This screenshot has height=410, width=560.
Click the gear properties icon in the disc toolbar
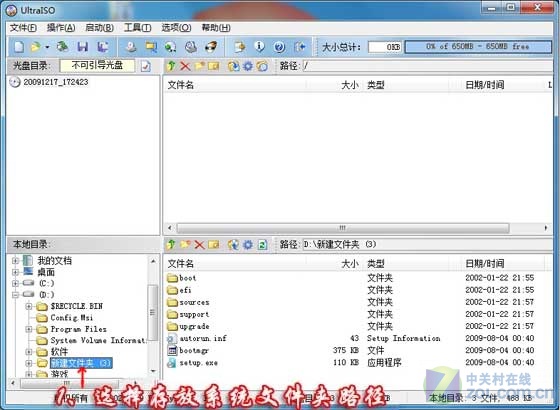pos(248,66)
